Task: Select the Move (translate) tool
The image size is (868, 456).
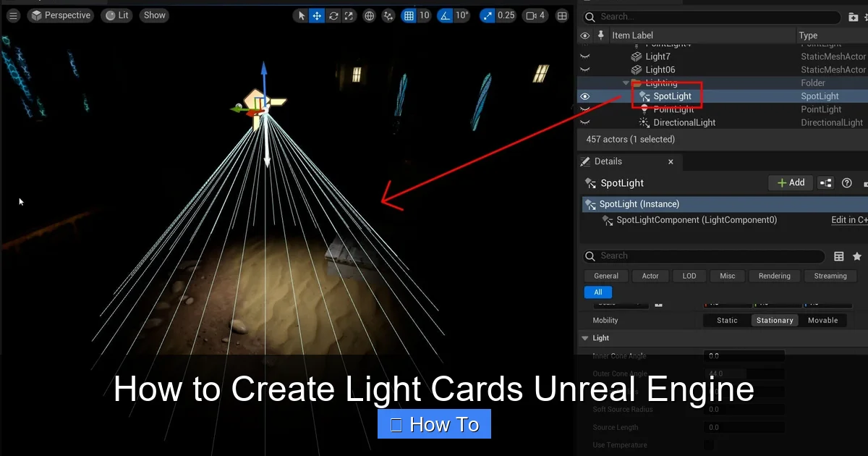Action: (317, 15)
